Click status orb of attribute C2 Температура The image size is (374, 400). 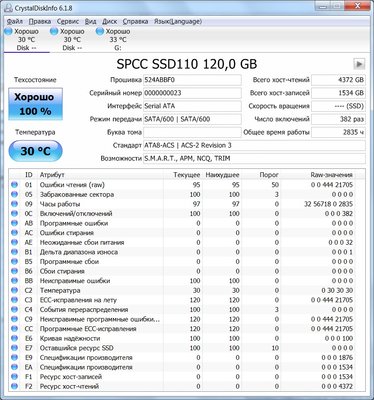[x=14, y=290]
